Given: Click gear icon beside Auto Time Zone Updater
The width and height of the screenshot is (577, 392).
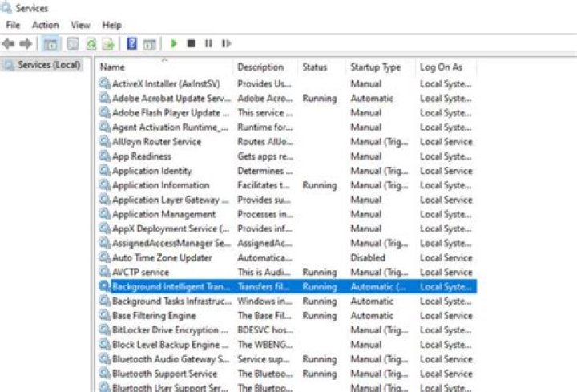Looking at the screenshot, I should point(104,257).
